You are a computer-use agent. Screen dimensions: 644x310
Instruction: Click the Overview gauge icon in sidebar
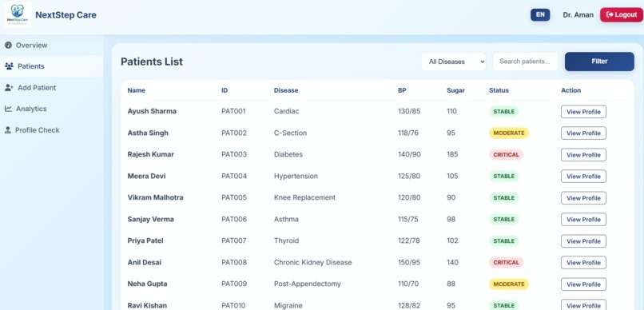click(x=8, y=46)
